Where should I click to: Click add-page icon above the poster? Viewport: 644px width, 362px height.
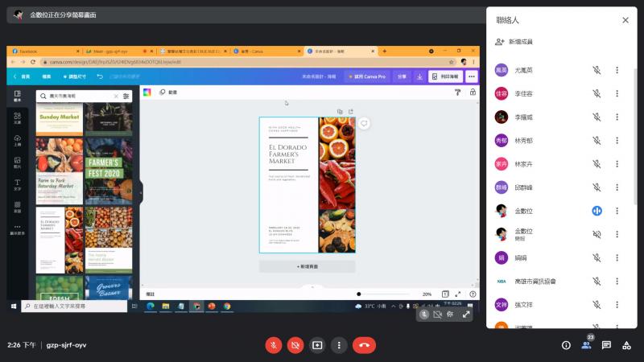pos(351,112)
